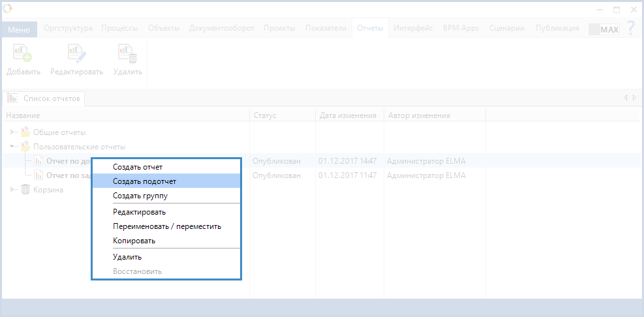This screenshot has width=644, height=317.
Task: Maximize the window
Action: tap(617, 10)
